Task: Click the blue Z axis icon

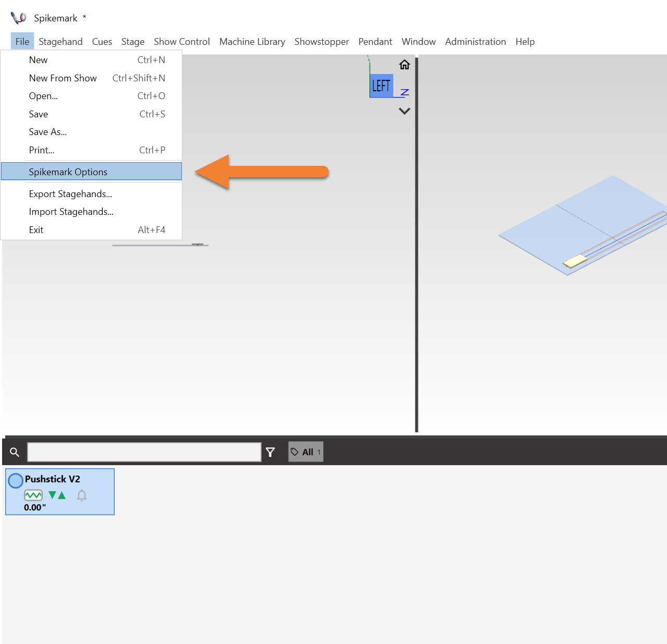Action: click(404, 92)
